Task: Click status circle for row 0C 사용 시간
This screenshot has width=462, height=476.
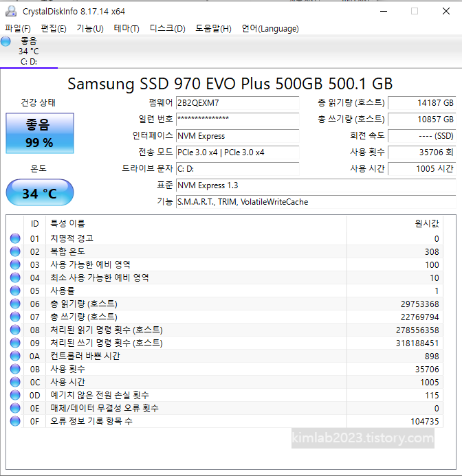Action: tap(15, 382)
